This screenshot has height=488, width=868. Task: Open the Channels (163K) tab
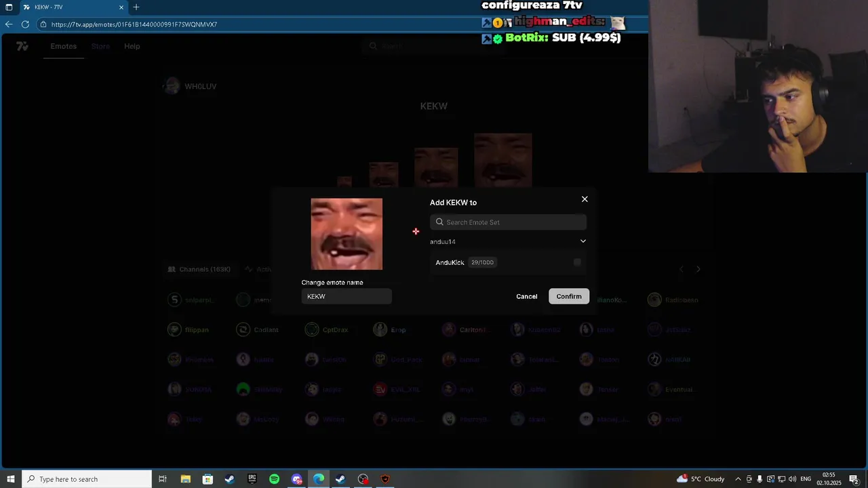click(199, 269)
